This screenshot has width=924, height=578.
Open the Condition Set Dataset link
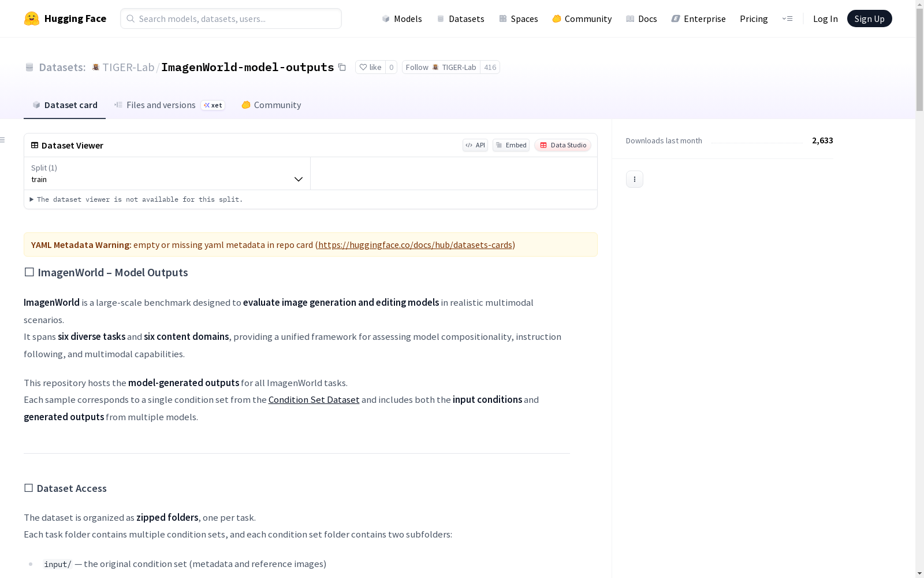(314, 399)
